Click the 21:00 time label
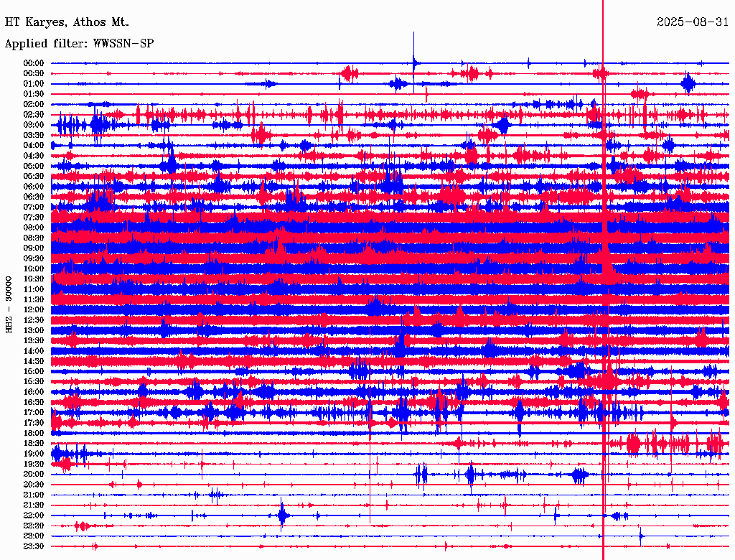The width and height of the screenshot is (735, 560). coord(34,495)
